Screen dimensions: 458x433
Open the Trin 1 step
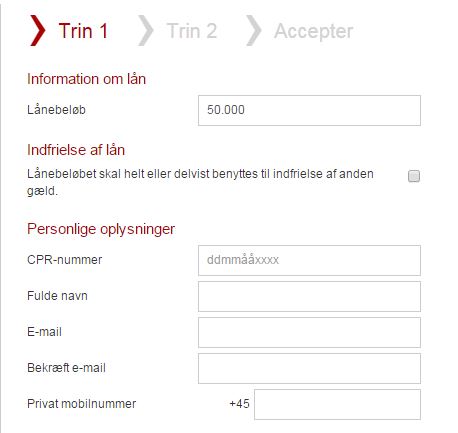click(x=83, y=31)
